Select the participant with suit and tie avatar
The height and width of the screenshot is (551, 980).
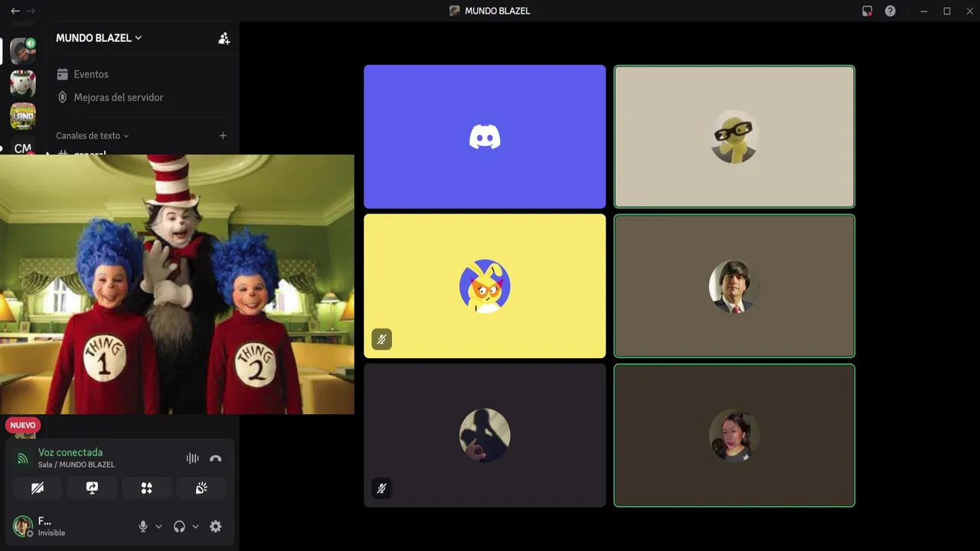734,285
